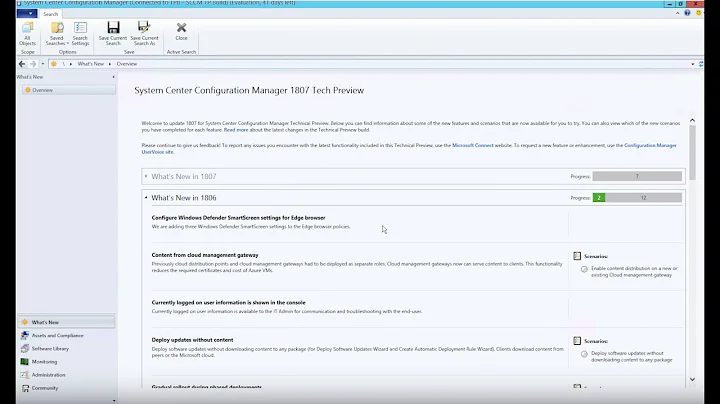
Task: Open the Community workspace
Action: pos(67,388)
